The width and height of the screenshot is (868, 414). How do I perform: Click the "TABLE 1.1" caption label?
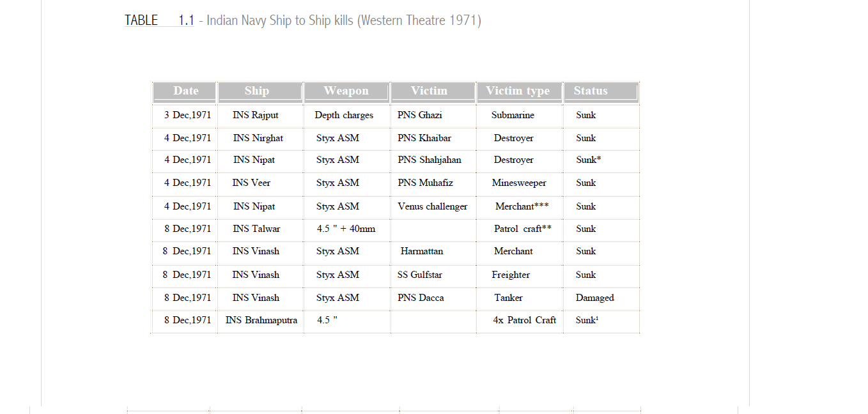159,20
